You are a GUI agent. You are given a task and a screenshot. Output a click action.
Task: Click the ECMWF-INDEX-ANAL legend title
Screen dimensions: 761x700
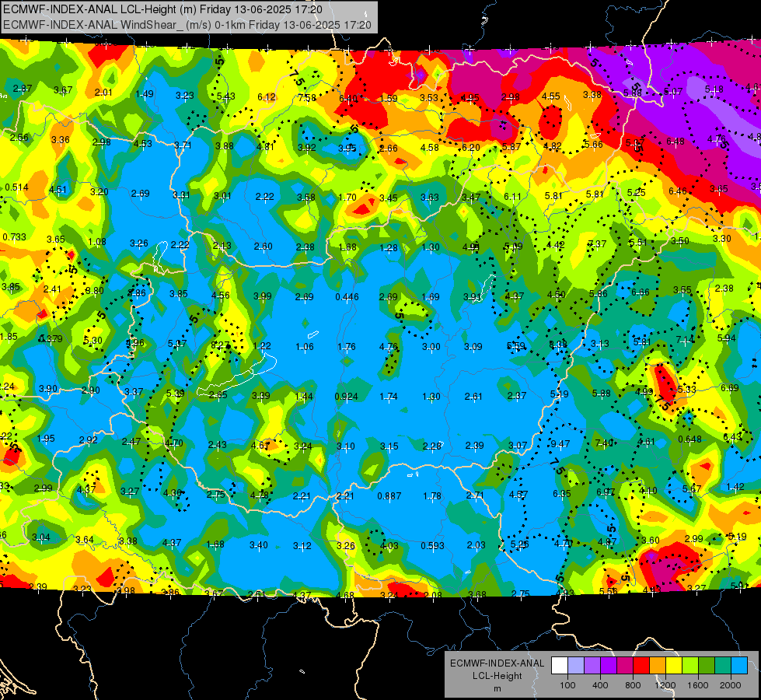497,663
